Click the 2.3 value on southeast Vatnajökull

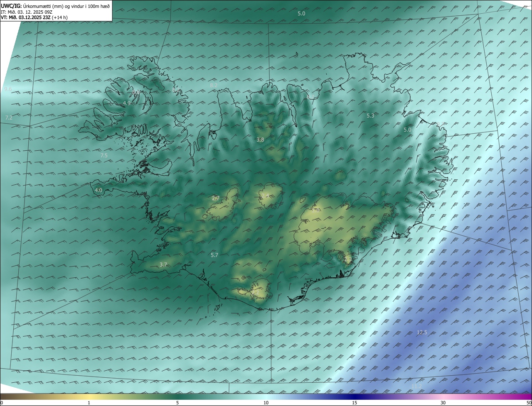pyautogui.click(x=348, y=259)
